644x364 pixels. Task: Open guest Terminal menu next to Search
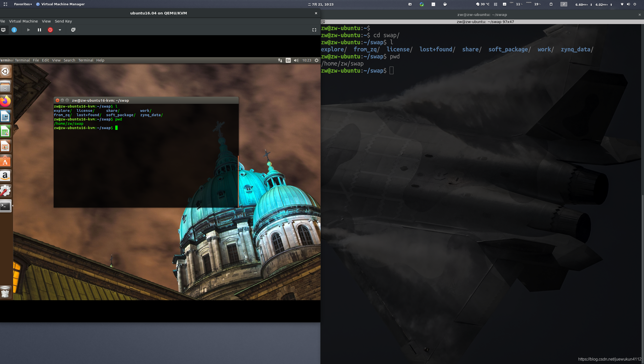point(86,60)
